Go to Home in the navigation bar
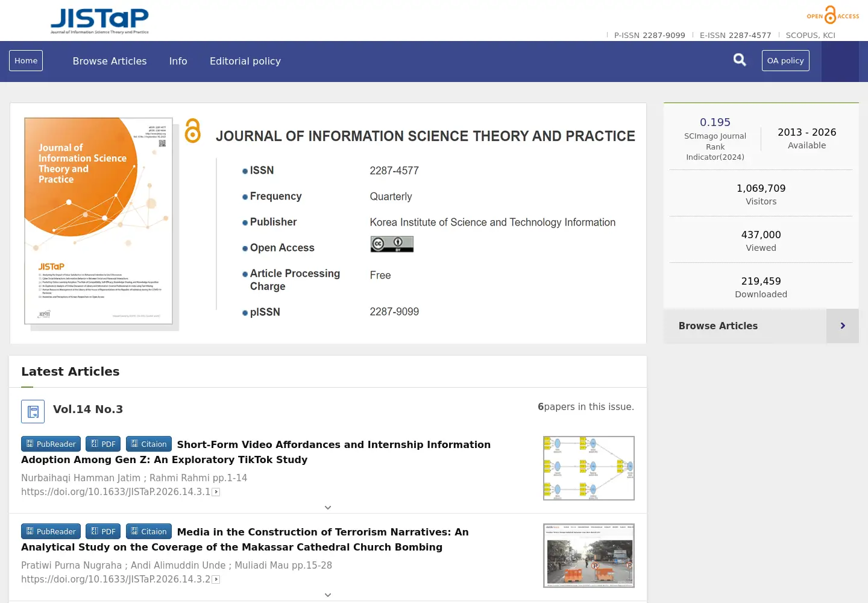Image resolution: width=868 pixels, height=603 pixels. 26,60
